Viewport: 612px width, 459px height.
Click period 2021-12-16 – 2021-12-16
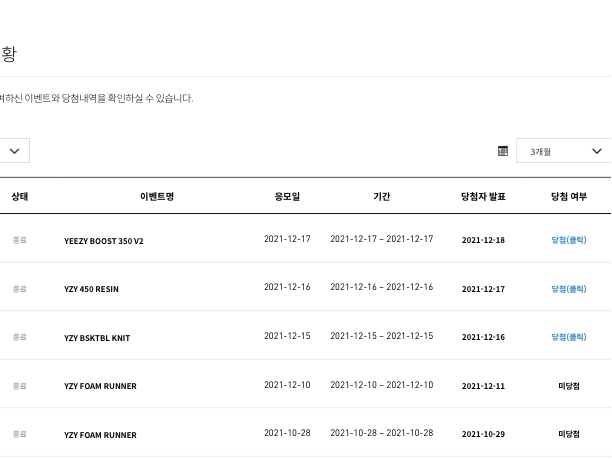[x=382, y=287]
